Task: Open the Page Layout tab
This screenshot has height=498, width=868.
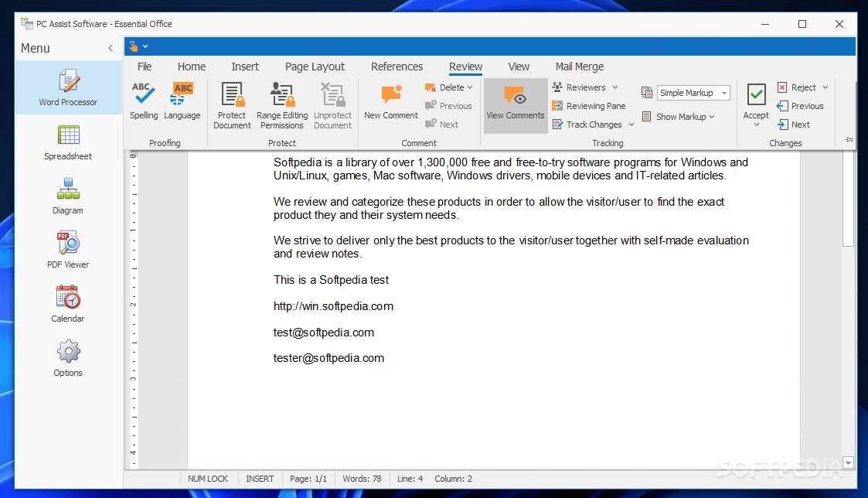Action: (x=315, y=67)
